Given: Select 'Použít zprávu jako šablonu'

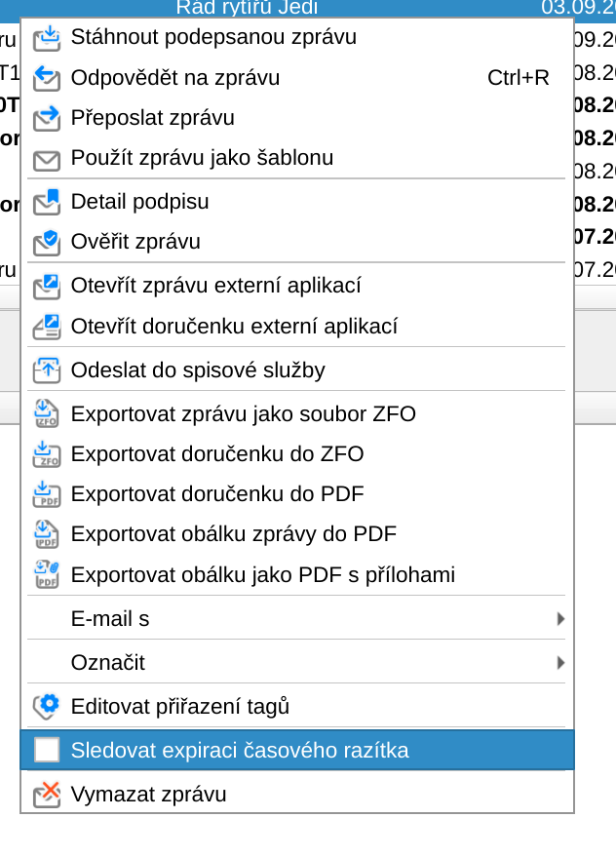Looking at the screenshot, I should 202,158.
